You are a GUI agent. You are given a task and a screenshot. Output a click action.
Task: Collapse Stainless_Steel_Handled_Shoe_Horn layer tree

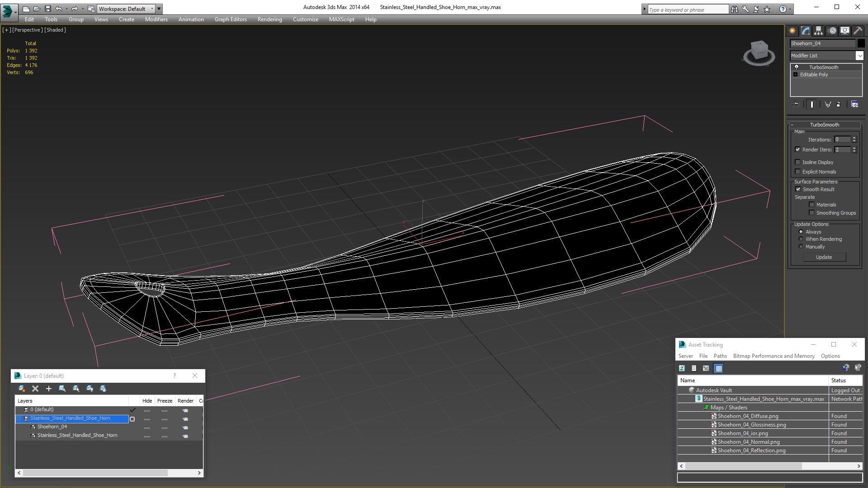click(x=19, y=418)
